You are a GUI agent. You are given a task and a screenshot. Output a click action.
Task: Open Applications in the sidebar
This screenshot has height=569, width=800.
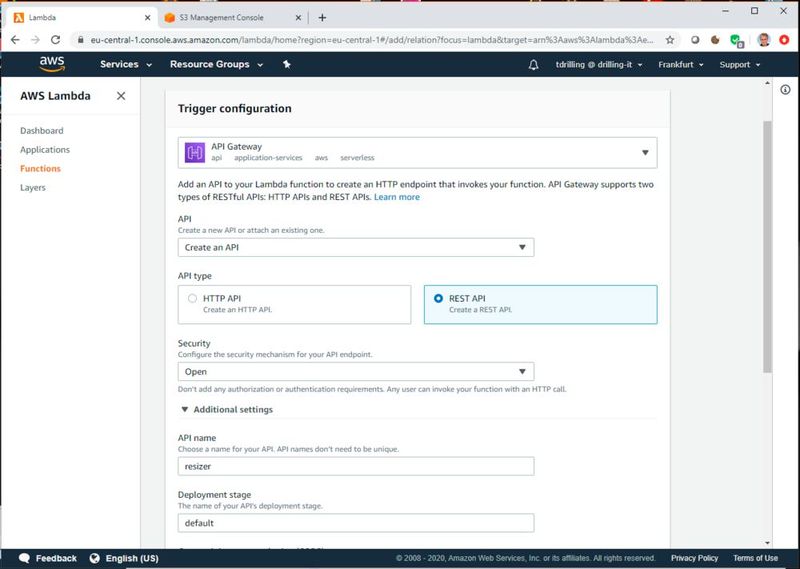pyautogui.click(x=45, y=150)
